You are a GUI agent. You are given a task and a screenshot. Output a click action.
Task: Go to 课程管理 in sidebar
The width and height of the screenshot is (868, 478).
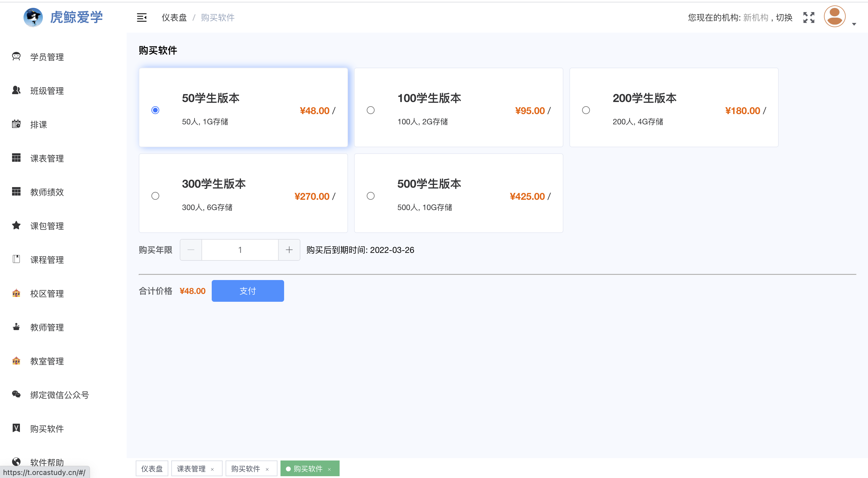click(x=47, y=260)
